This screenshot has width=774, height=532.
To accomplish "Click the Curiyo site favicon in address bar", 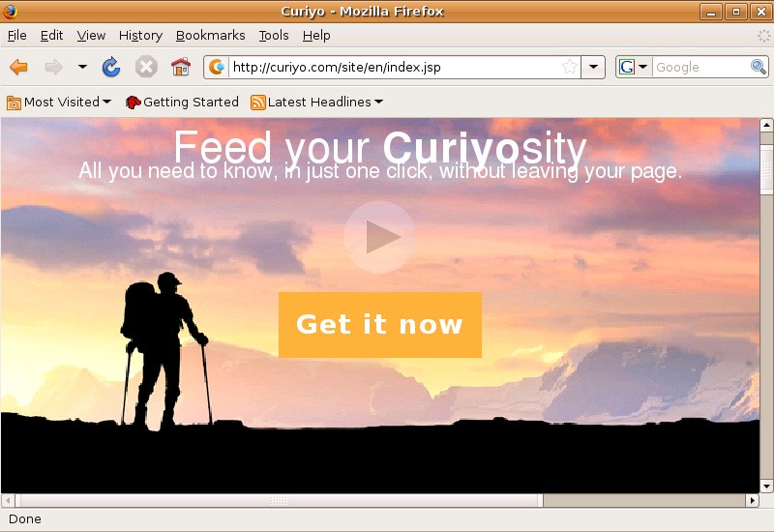I will (x=217, y=67).
